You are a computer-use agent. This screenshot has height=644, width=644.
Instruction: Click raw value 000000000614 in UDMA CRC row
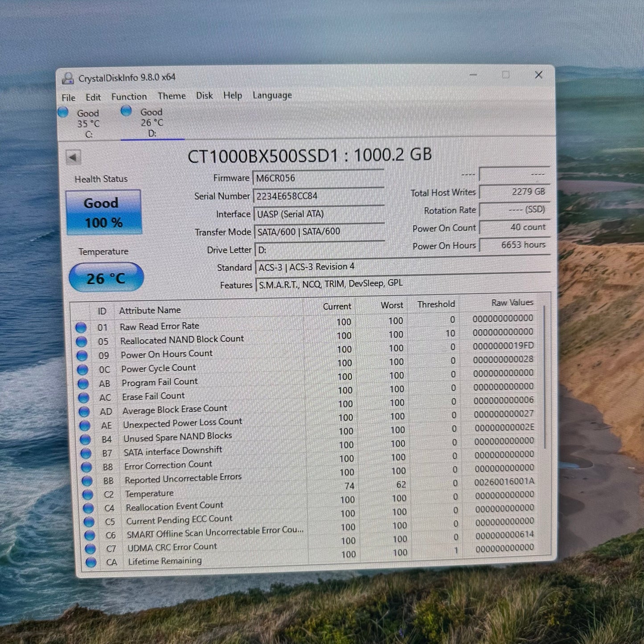coord(505,534)
